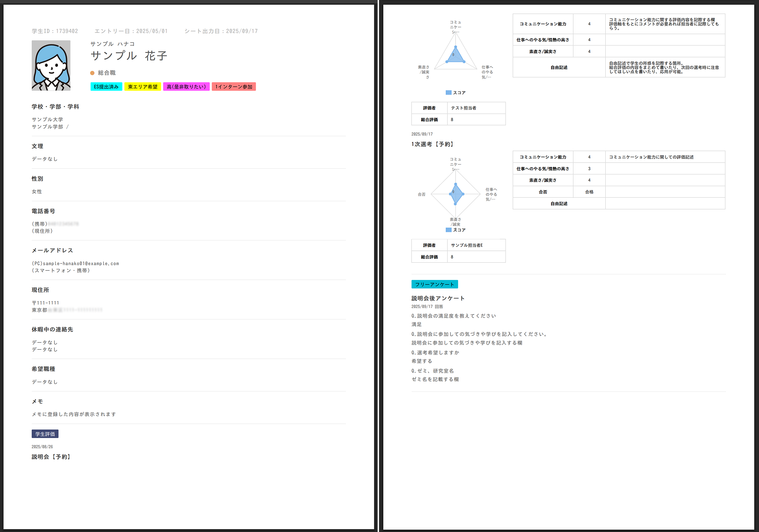
Task: Click the red 1インターン参加 tag
Action: (x=234, y=87)
